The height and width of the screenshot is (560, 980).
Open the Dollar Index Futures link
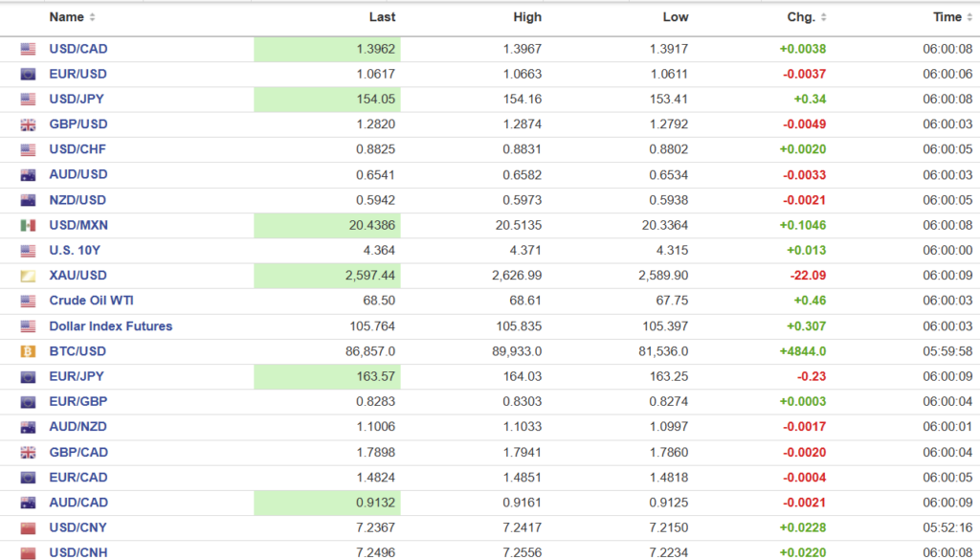pos(110,326)
